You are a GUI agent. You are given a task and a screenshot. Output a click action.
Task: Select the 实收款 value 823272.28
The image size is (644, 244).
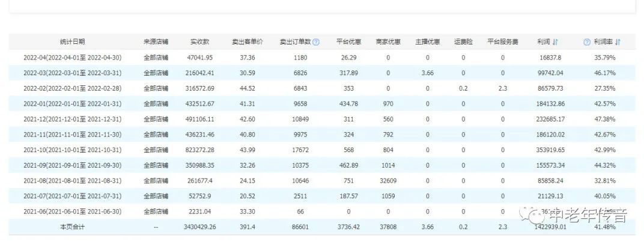pos(199,150)
